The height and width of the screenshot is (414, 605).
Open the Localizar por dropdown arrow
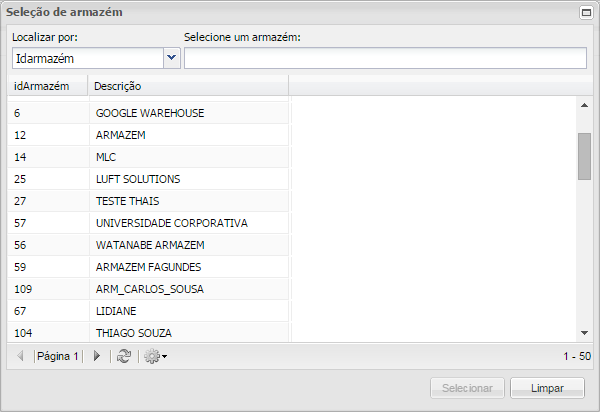172,58
